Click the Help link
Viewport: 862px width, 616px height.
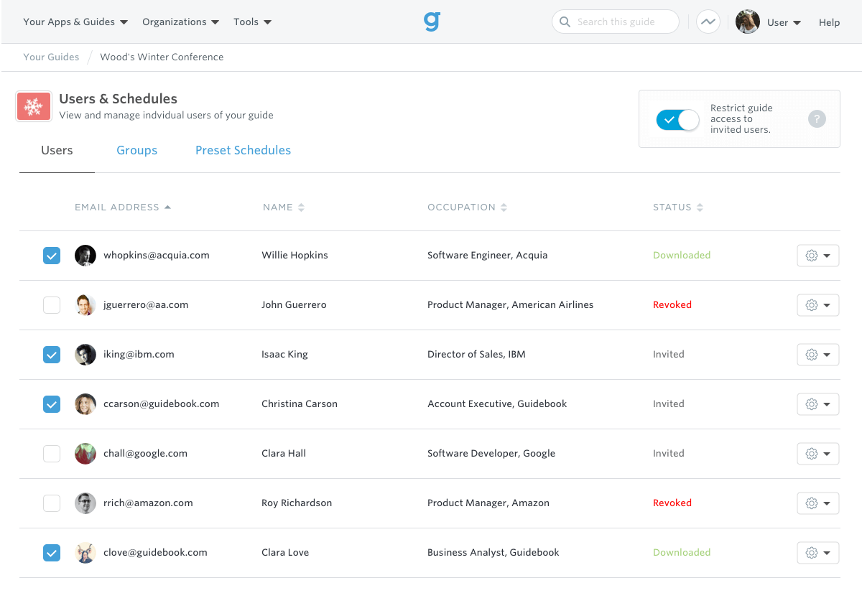point(829,22)
